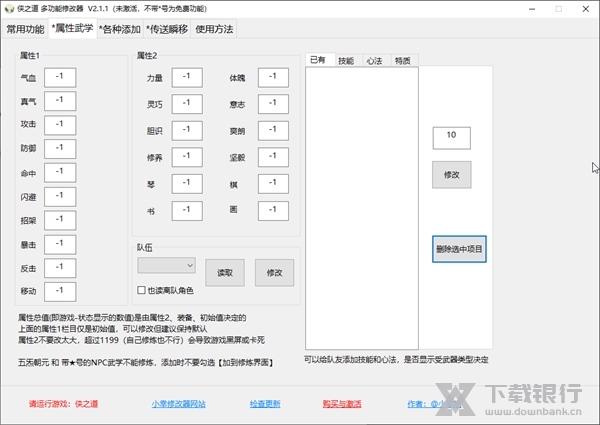This screenshot has width=600, height=425.
Task: Select the 已有 list tab
Action: click(320, 60)
